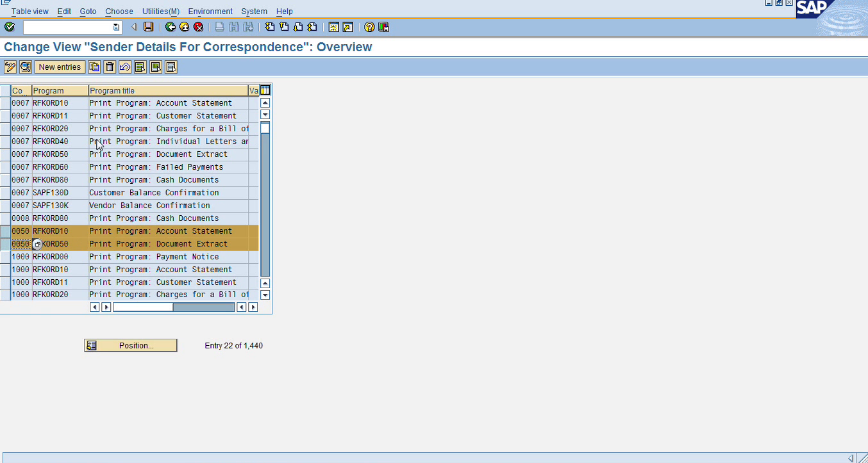Click the yellow Exit icon
Screen dimensions: 868x463
coord(185,27)
